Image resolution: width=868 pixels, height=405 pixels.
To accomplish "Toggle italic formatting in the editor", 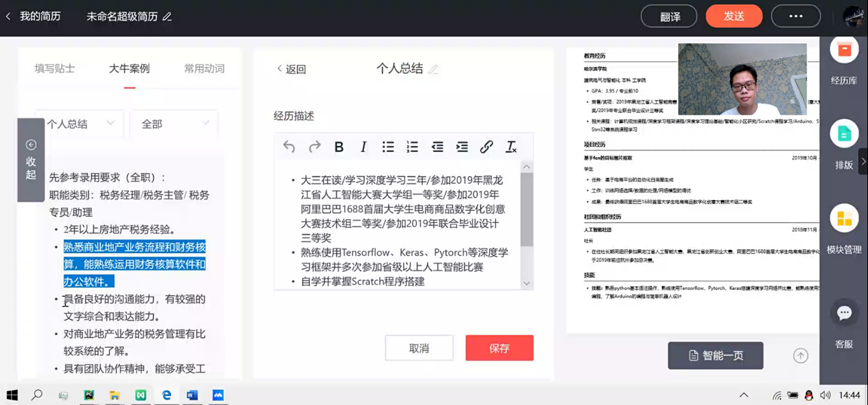I will (x=363, y=147).
